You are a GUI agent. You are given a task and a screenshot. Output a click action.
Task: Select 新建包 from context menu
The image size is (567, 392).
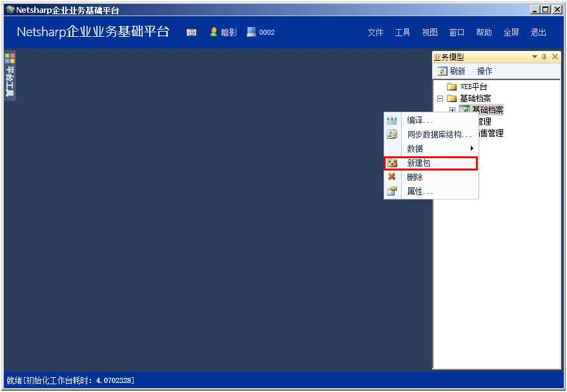point(431,163)
